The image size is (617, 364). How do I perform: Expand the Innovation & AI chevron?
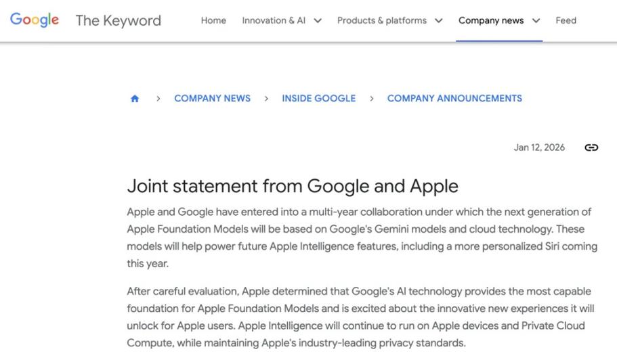click(x=318, y=21)
